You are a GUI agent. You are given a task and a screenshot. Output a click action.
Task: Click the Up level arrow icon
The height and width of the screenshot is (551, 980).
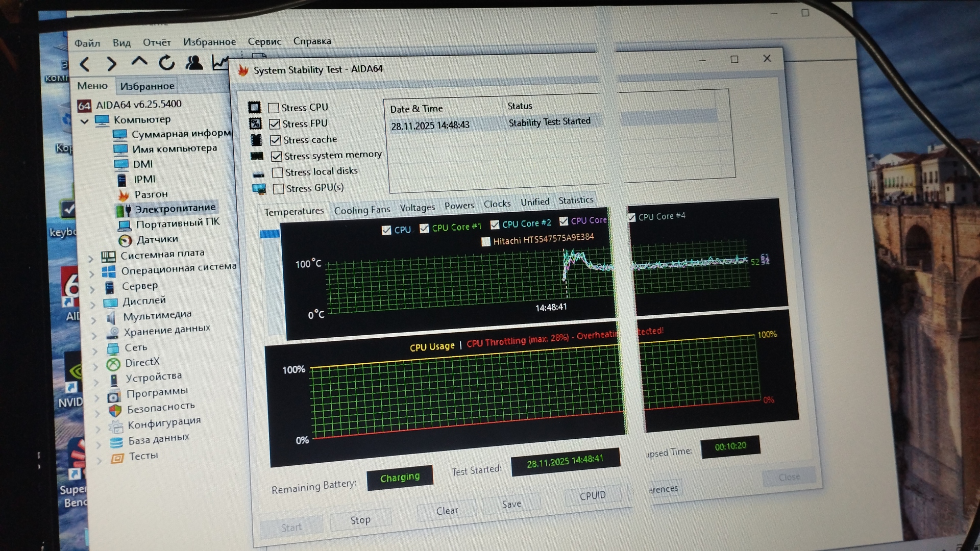tap(139, 62)
